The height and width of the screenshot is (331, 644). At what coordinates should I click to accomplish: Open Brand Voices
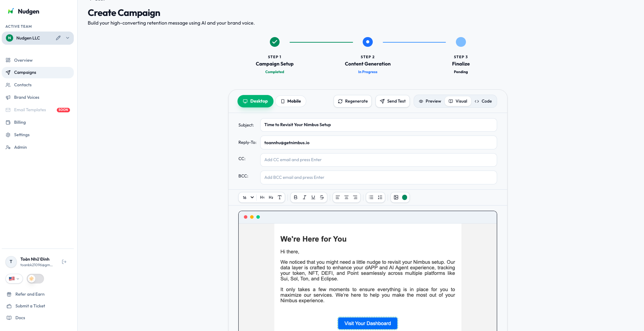[x=38, y=97]
